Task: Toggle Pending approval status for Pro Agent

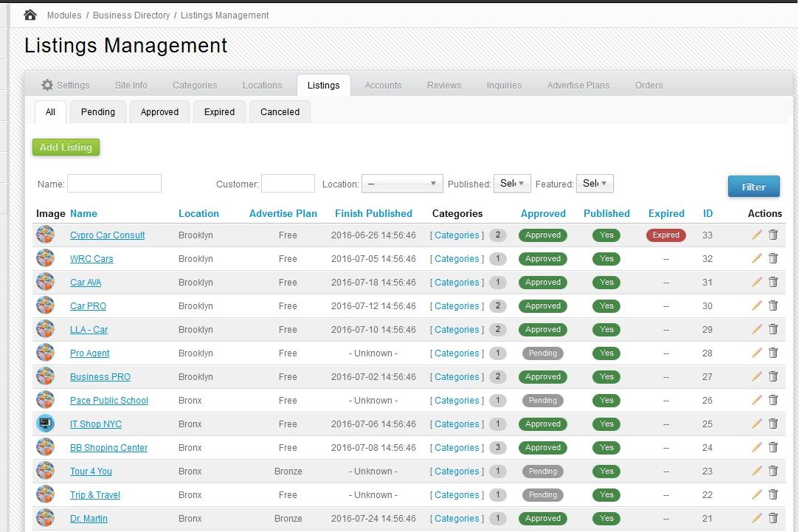Action: [543, 353]
